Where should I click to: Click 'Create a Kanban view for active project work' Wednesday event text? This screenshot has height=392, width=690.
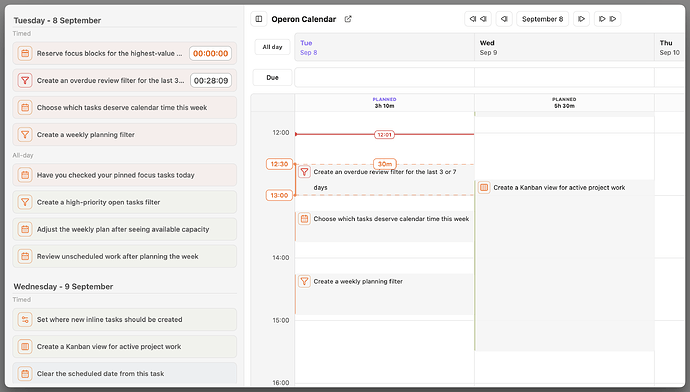click(x=559, y=187)
